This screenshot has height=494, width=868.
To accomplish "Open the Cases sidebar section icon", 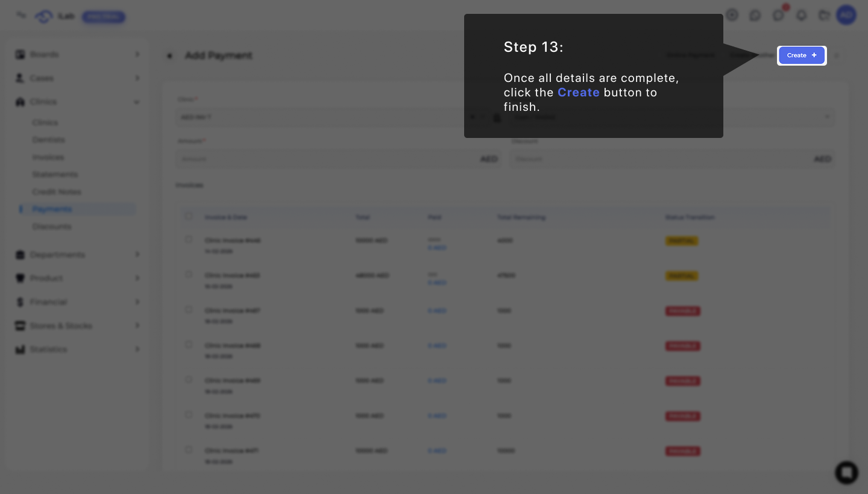I will click(20, 78).
